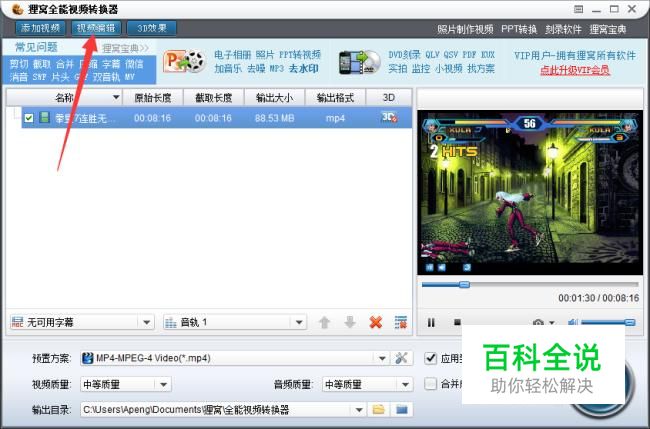Uncheck the video file row checkbox

29,118
